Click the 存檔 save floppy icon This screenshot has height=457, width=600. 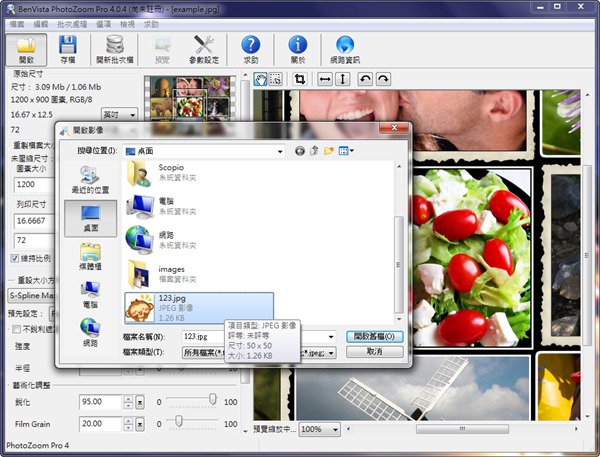(x=68, y=50)
